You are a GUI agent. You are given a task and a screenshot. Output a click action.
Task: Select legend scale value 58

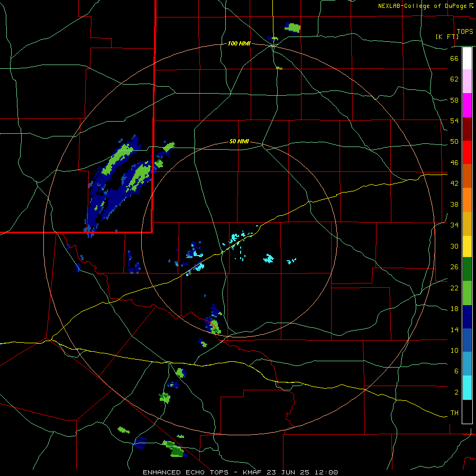[x=454, y=100]
